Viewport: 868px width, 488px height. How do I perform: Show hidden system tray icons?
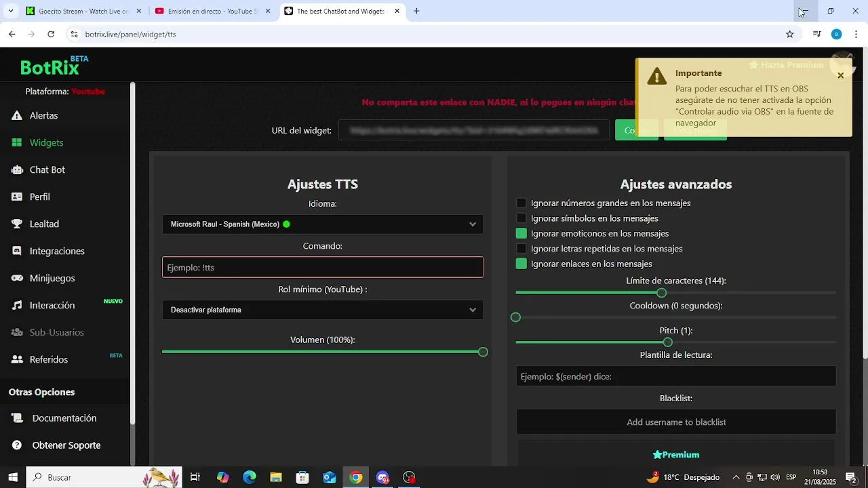(x=736, y=477)
